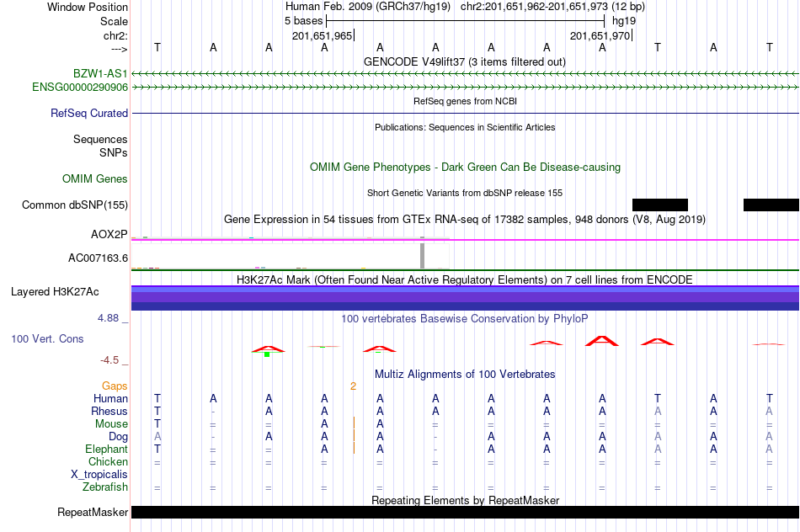Click the second dbSNP variant block at the right edge
Screen dimensions: 800x532
[x=771, y=205]
